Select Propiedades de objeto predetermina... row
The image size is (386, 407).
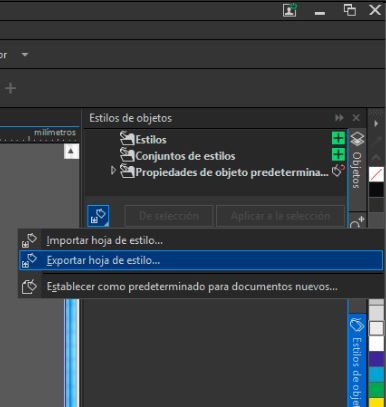click(215, 171)
